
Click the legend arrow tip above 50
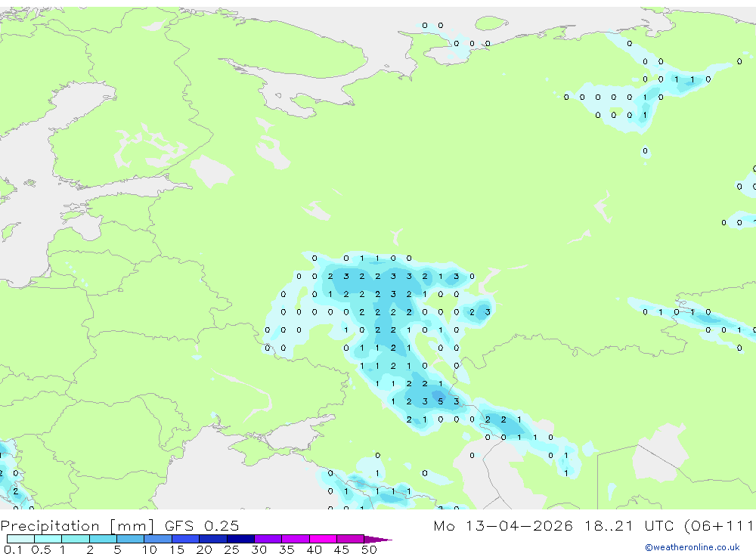click(x=379, y=540)
